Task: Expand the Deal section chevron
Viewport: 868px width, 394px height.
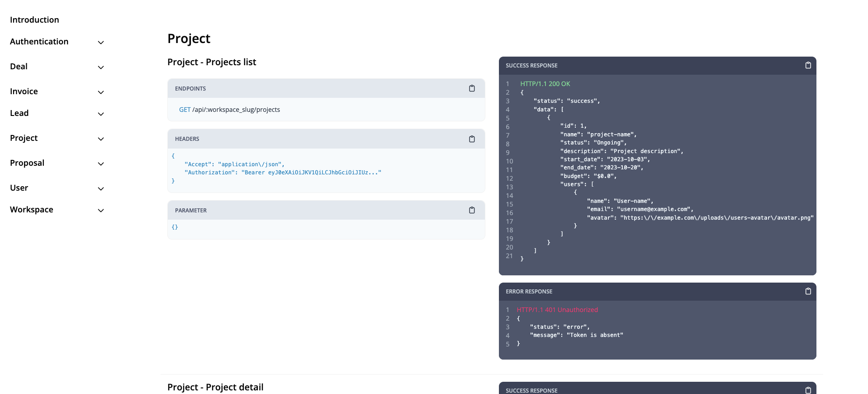Action: coord(101,67)
